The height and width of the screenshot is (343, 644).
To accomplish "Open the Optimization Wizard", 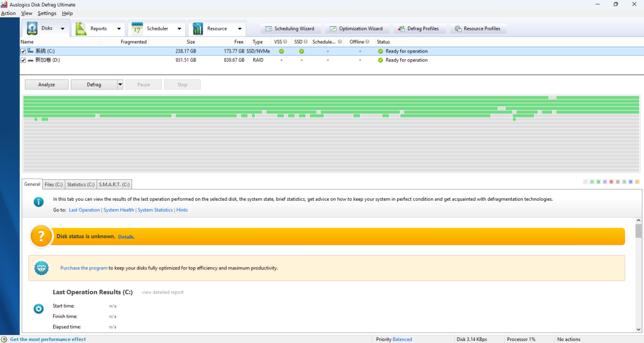I will coord(356,28).
